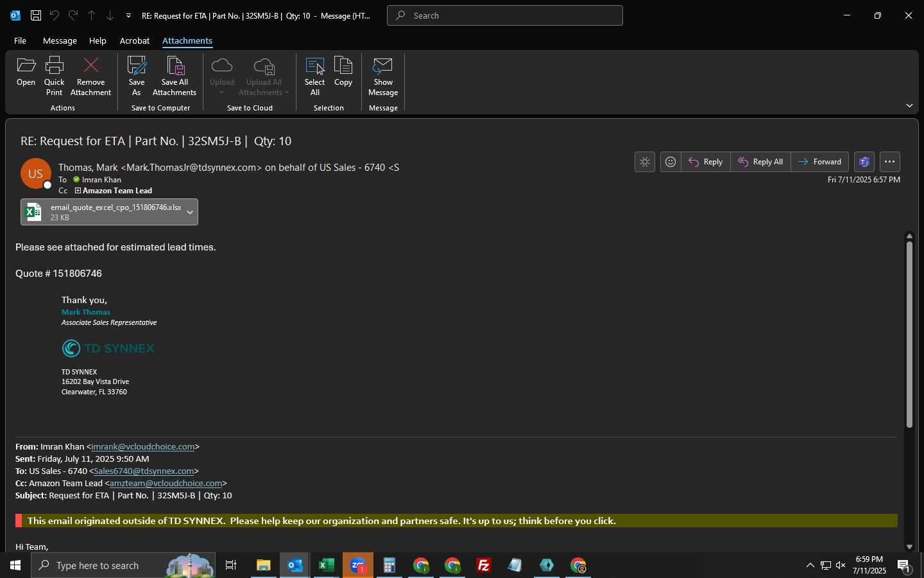Quick Print the attachment
Image resolution: width=924 pixels, height=578 pixels.
(x=55, y=76)
